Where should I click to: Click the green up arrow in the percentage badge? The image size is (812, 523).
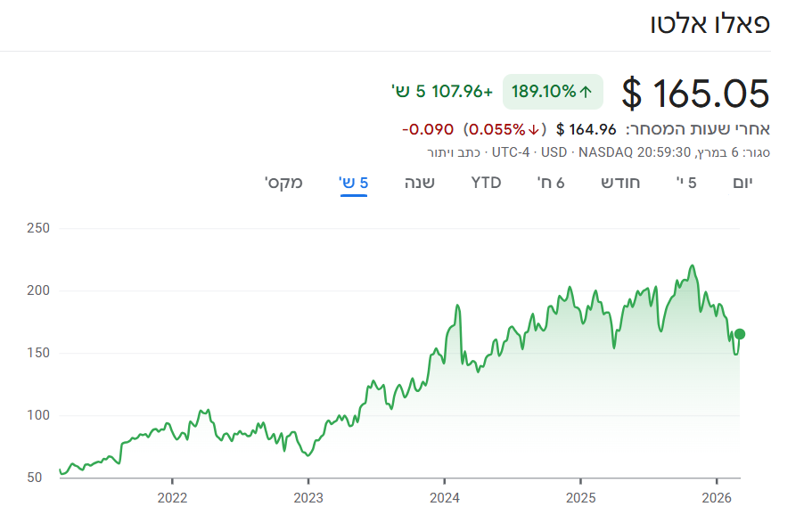pyautogui.click(x=586, y=92)
